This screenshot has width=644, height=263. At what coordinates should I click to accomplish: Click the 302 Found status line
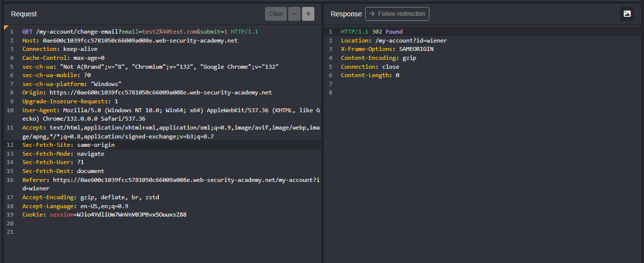372,32
